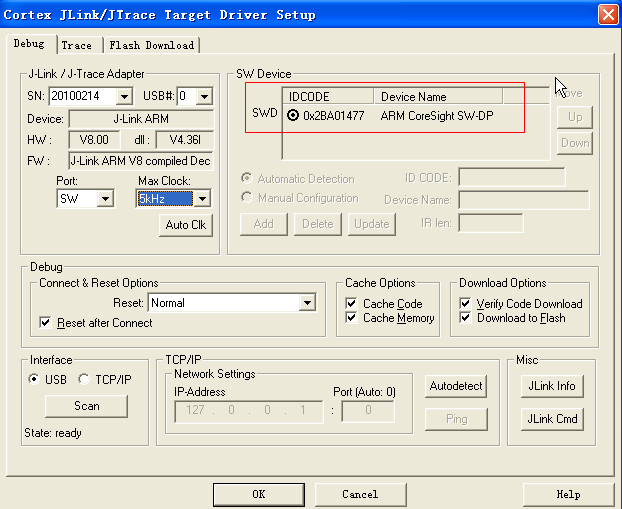Open the Port SW dropdown
The image size is (622, 509).
[105, 199]
